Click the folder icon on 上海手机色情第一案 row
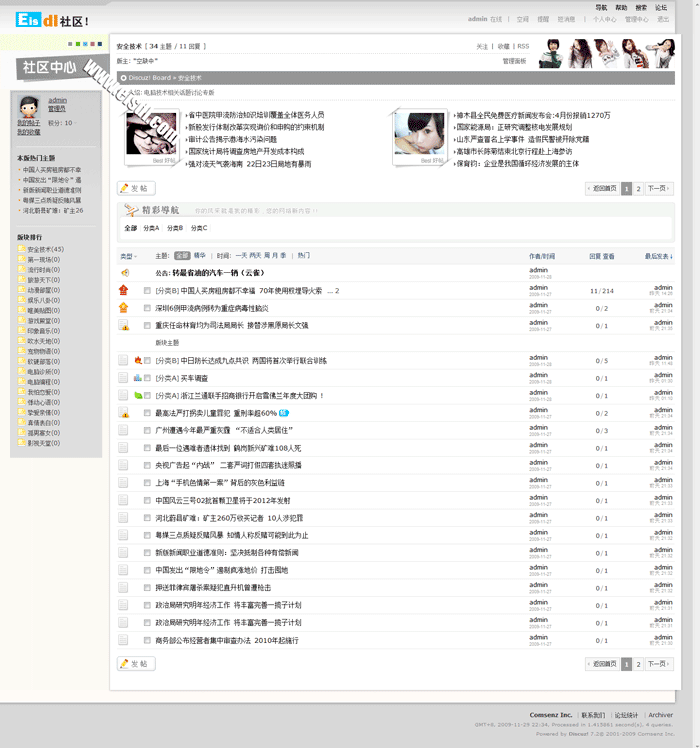Image resolution: width=700 pixels, height=748 pixels. [x=123, y=482]
